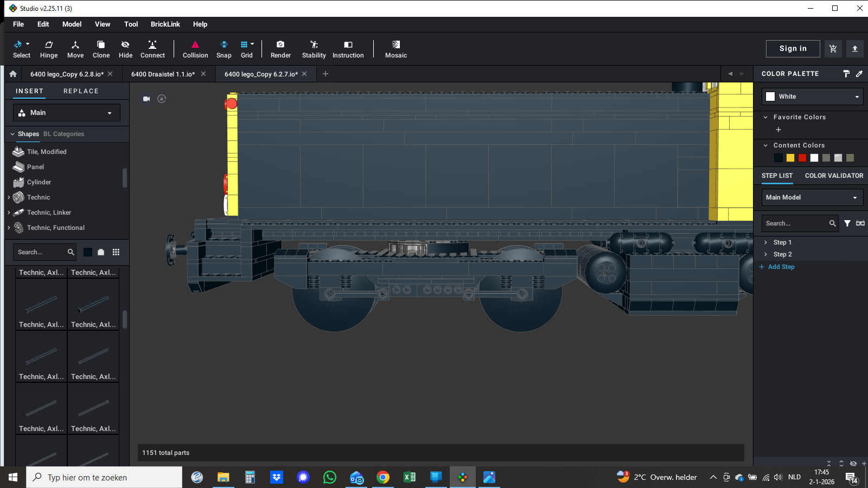Click the shopping cart icon
The height and width of the screenshot is (488, 868).
[x=833, y=49]
